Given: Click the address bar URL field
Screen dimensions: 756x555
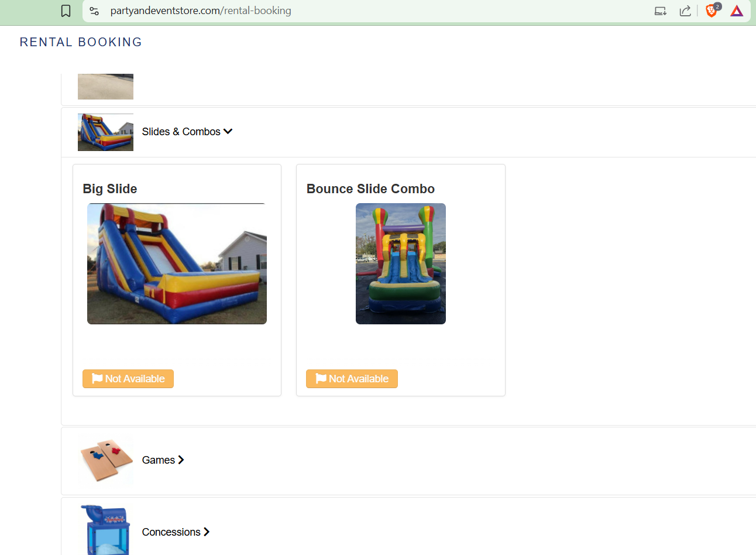Looking at the screenshot, I should pos(374,11).
